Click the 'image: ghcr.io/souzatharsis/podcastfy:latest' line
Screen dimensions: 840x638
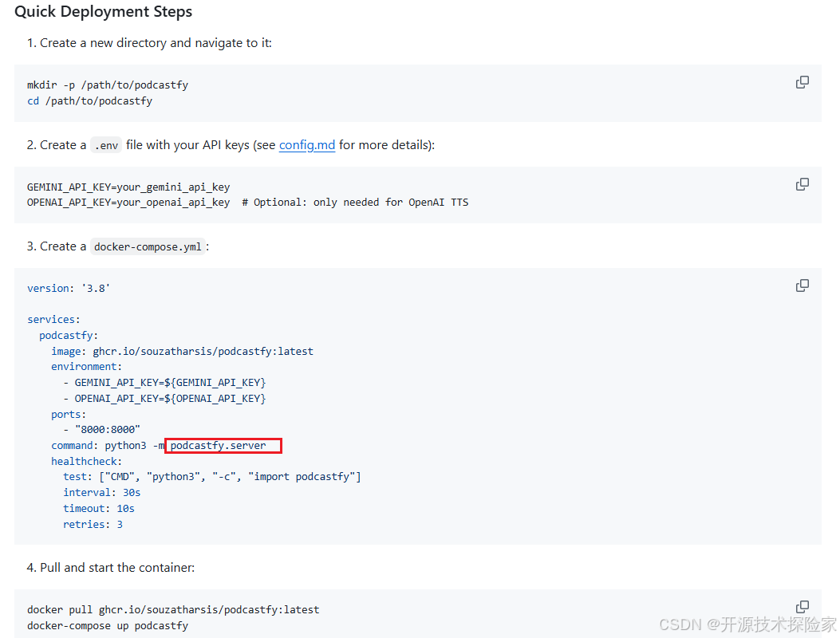pos(182,352)
